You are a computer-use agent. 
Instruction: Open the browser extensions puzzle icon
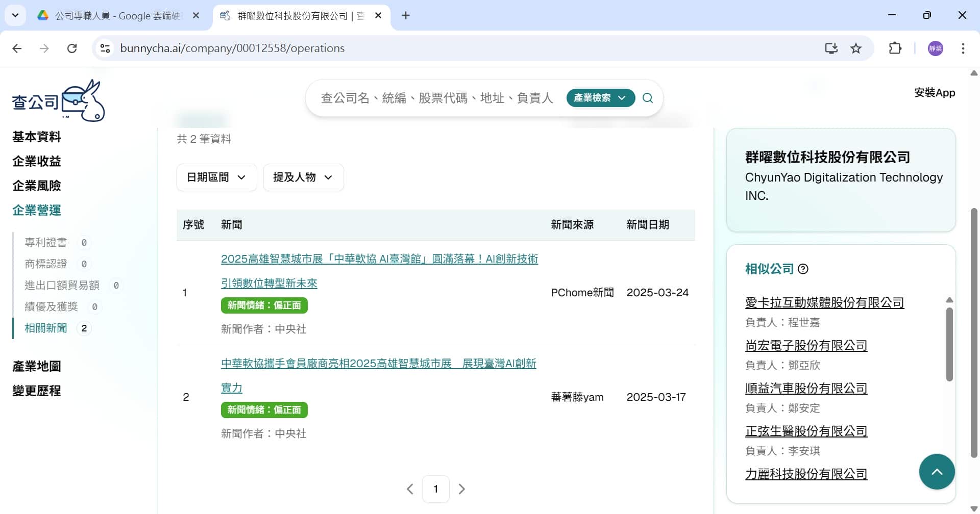895,48
